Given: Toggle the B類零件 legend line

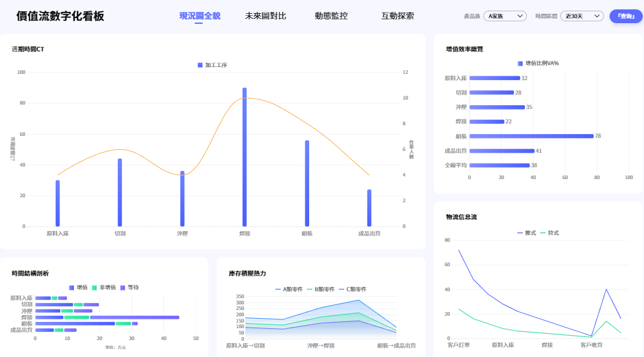Looking at the screenshot, I should coord(320,289).
